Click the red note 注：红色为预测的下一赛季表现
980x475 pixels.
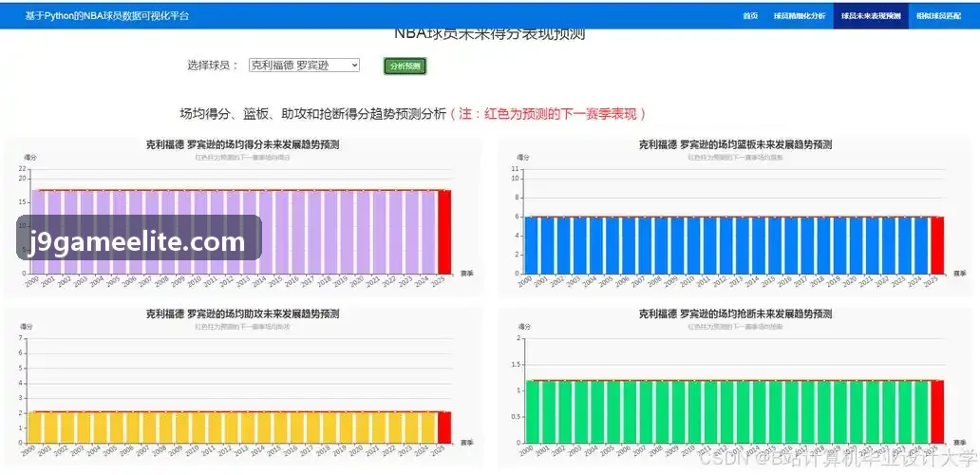click(548, 114)
